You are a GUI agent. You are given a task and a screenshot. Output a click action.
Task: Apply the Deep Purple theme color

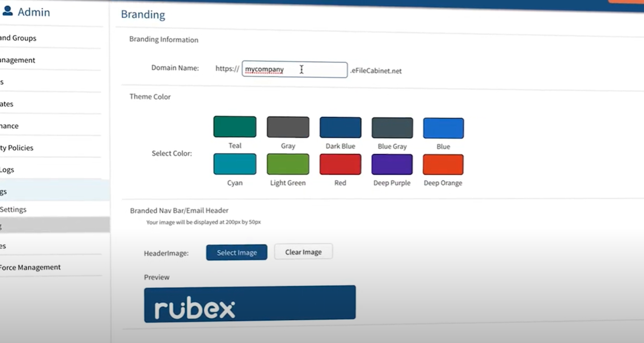click(x=392, y=164)
